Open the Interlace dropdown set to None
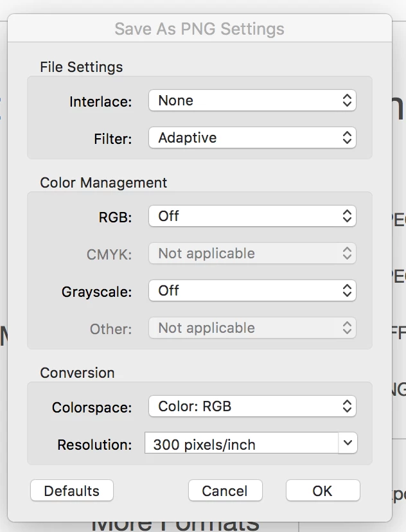This screenshot has width=406, height=532. (x=252, y=101)
